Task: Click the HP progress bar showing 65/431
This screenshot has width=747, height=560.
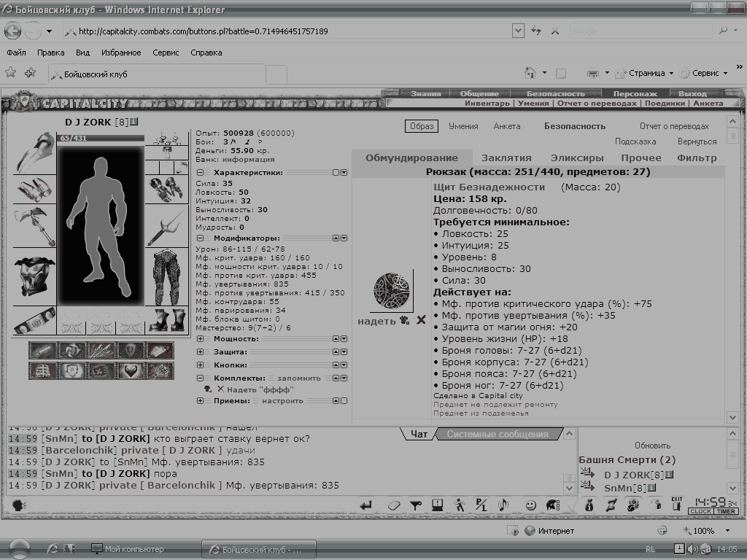Action: [101, 138]
